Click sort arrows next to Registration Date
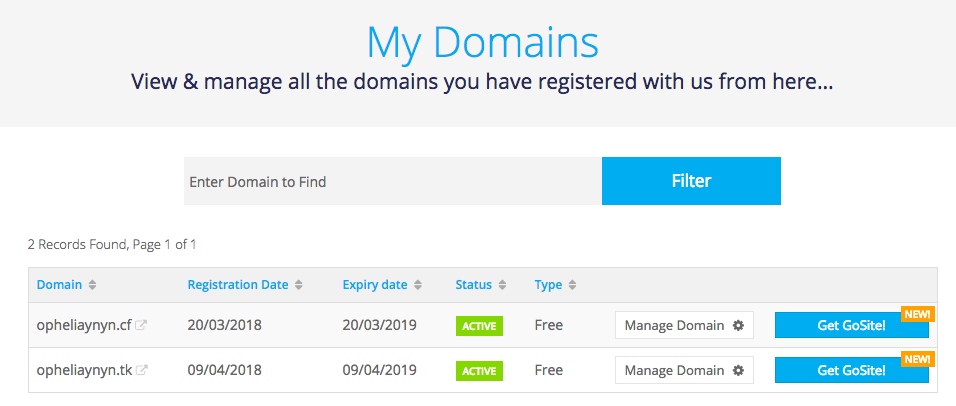The image size is (956, 406). point(299,285)
